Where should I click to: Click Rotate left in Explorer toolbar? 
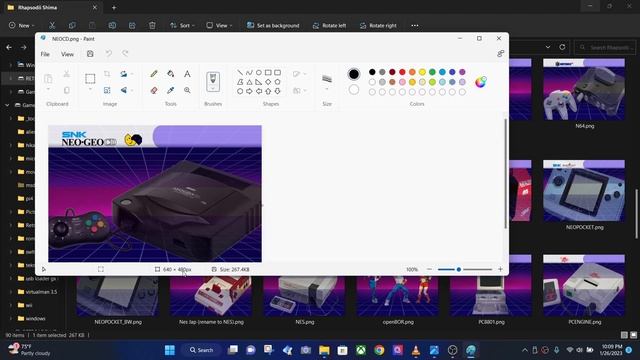329,25
